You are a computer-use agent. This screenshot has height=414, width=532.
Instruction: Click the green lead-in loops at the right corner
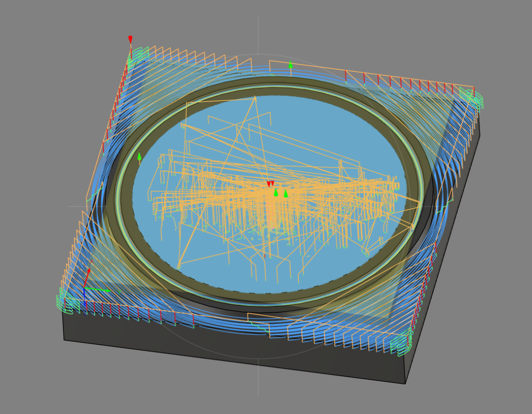coord(472,99)
